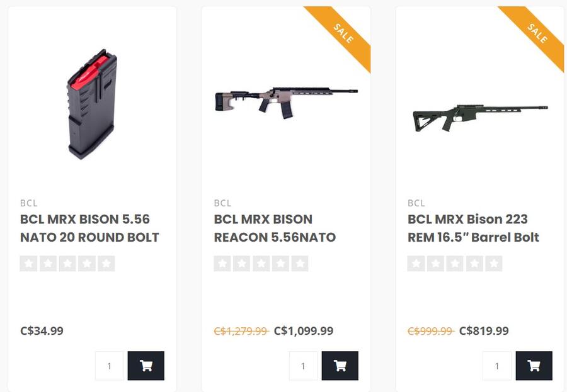Rate the Bison Reacon five stars

coord(300,264)
